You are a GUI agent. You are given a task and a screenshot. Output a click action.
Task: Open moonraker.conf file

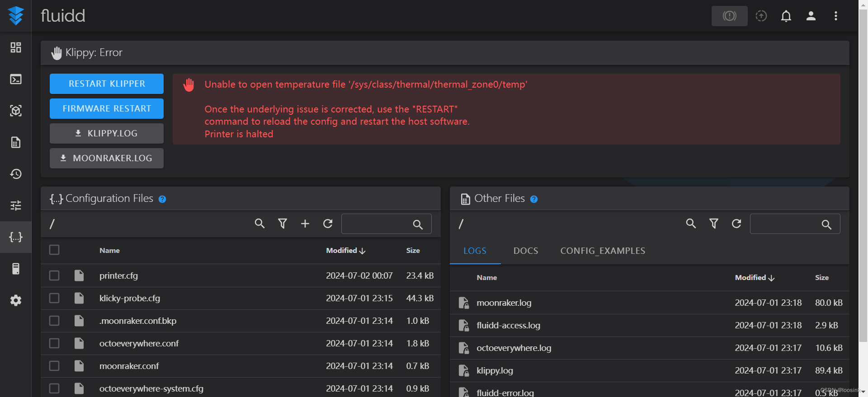[129, 366]
